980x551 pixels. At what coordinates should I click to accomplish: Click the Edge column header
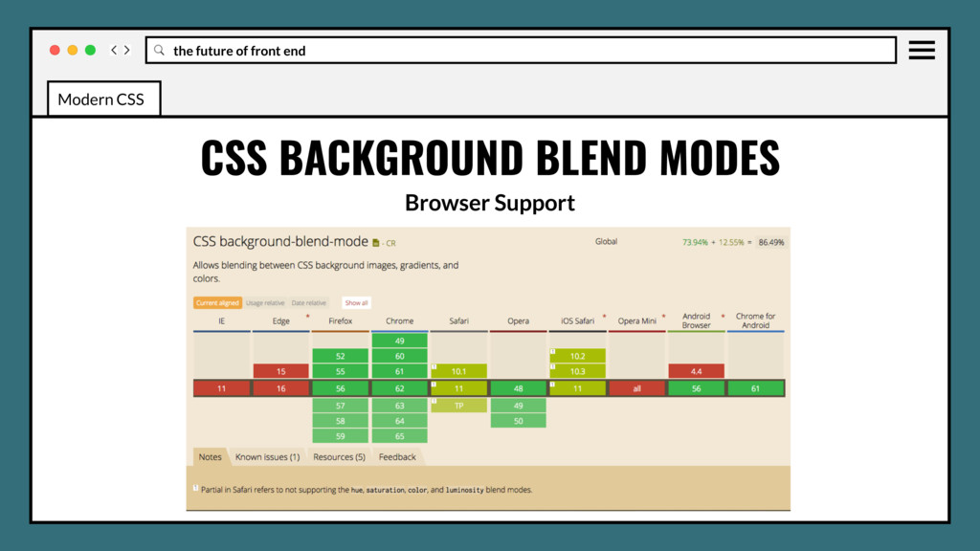280,321
